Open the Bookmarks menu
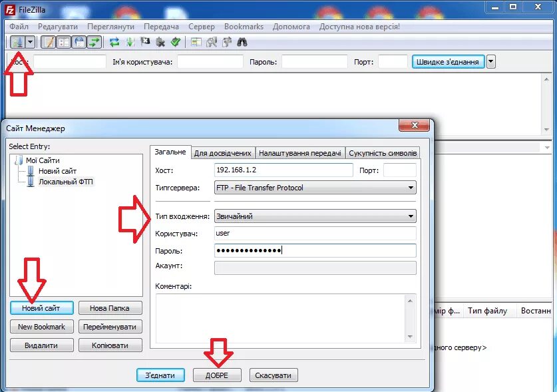The height and width of the screenshot is (392, 557). coord(244,27)
